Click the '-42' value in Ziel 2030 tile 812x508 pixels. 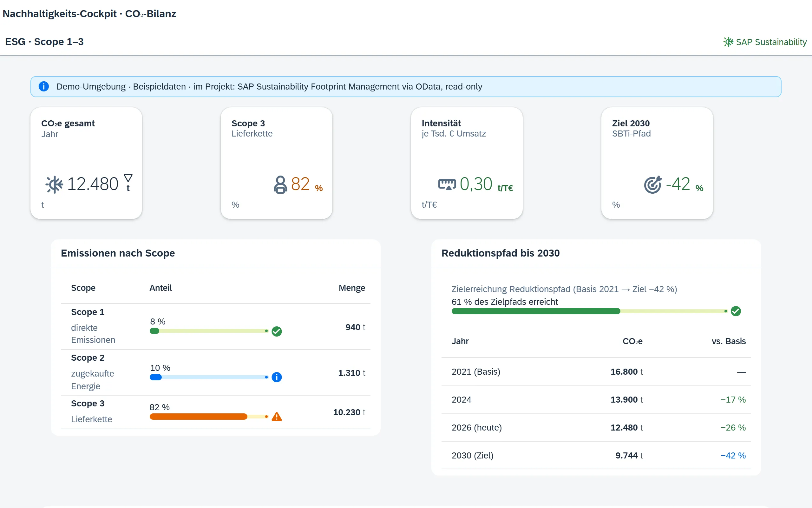tap(678, 184)
